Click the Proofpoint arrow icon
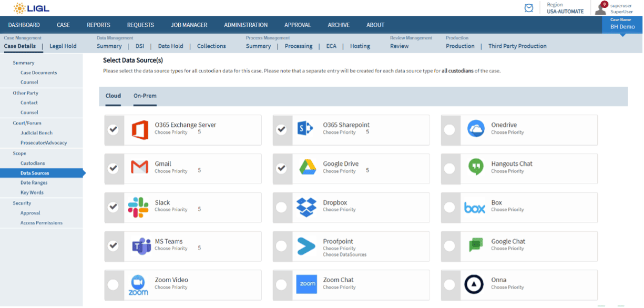This screenshot has height=308, width=644. pos(306,245)
